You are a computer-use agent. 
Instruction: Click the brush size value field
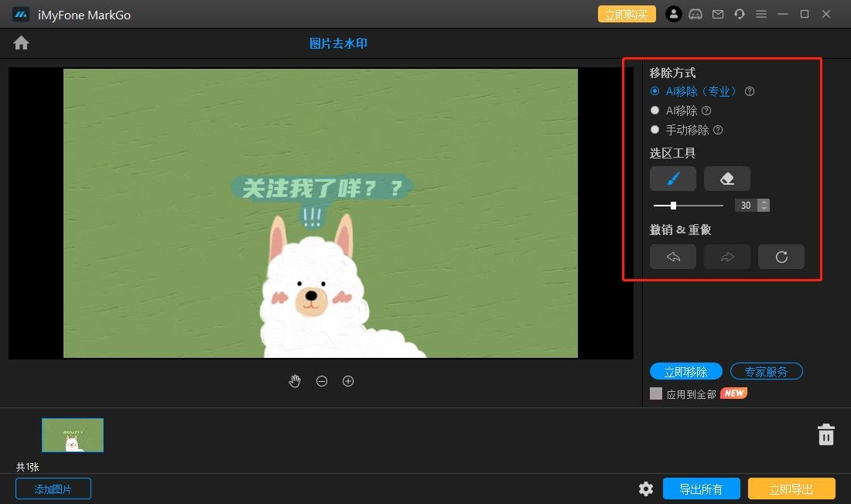(747, 205)
